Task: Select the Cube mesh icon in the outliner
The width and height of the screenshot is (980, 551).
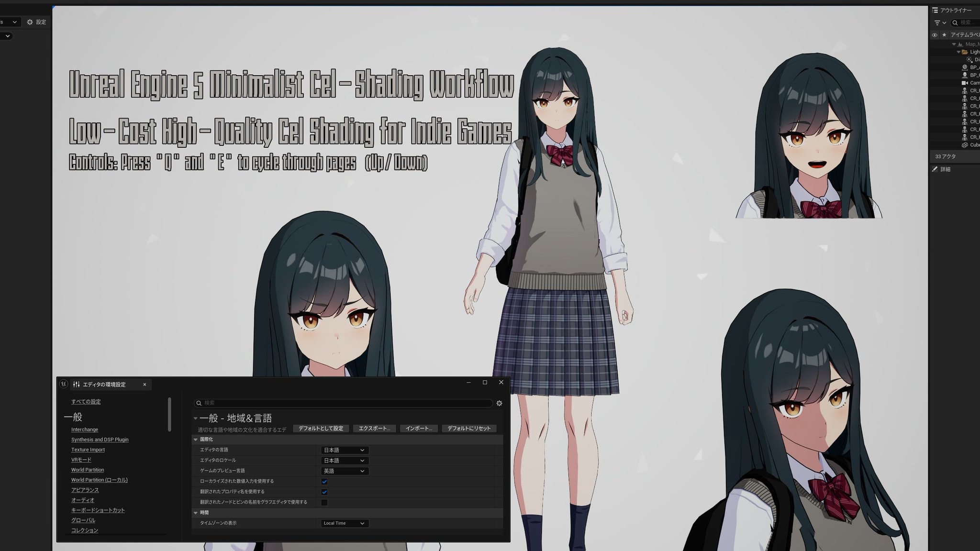Action: tap(965, 145)
